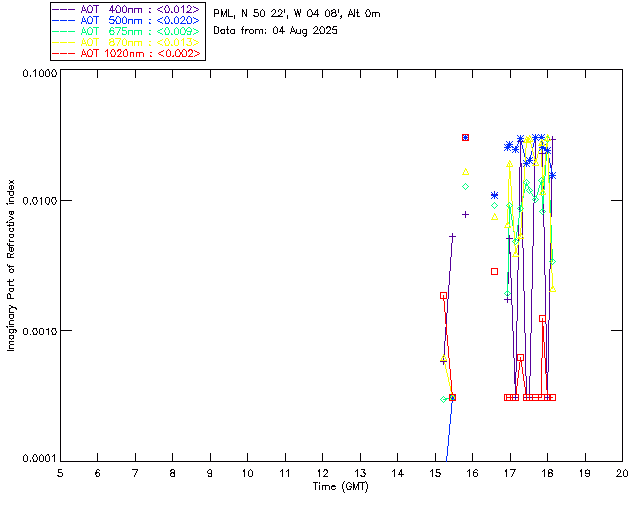640x512 pixels.
Task: Select the AOT 870nm yellow legend entry
Action: point(126,42)
